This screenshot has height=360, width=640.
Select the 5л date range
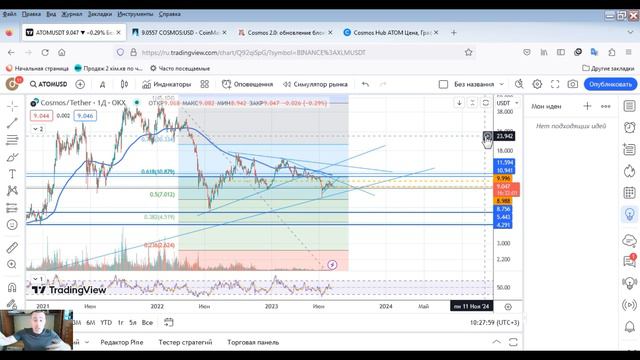133,322
